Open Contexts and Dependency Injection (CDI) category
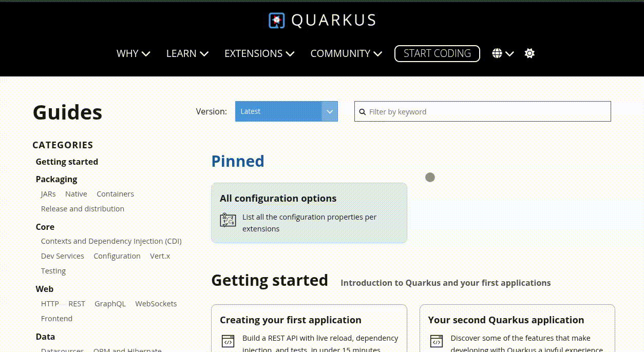The image size is (644, 352). tap(111, 241)
